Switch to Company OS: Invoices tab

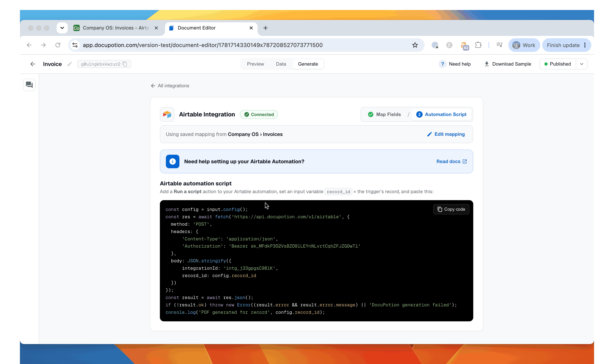click(116, 28)
